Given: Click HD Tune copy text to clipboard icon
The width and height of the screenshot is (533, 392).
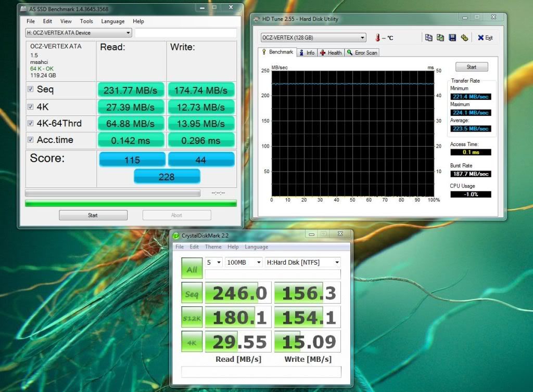Looking at the screenshot, I should (x=429, y=37).
